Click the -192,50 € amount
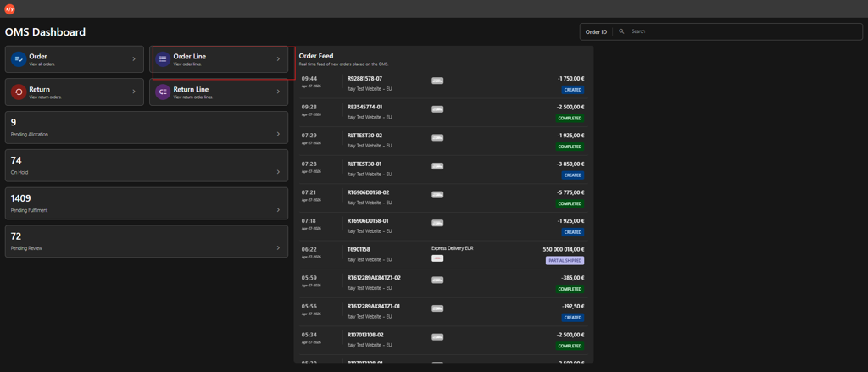Screen dimensions: 868x372 [x=574, y=306]
